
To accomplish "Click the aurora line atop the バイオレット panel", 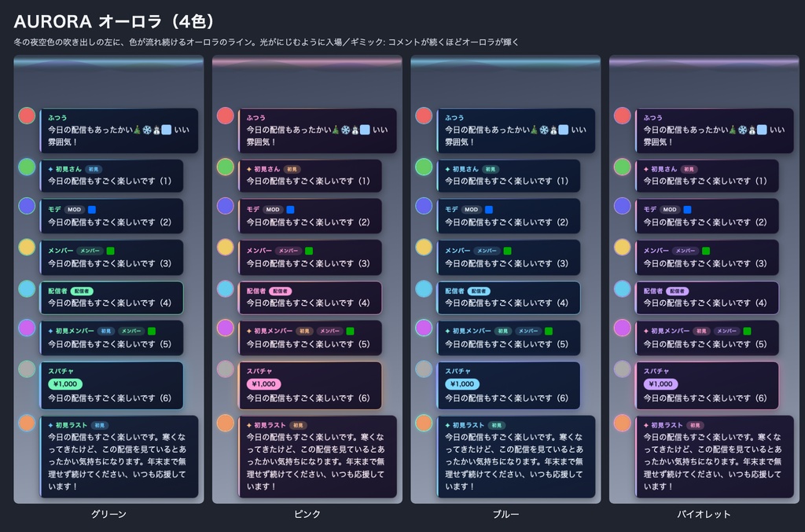I will [704, 61].
